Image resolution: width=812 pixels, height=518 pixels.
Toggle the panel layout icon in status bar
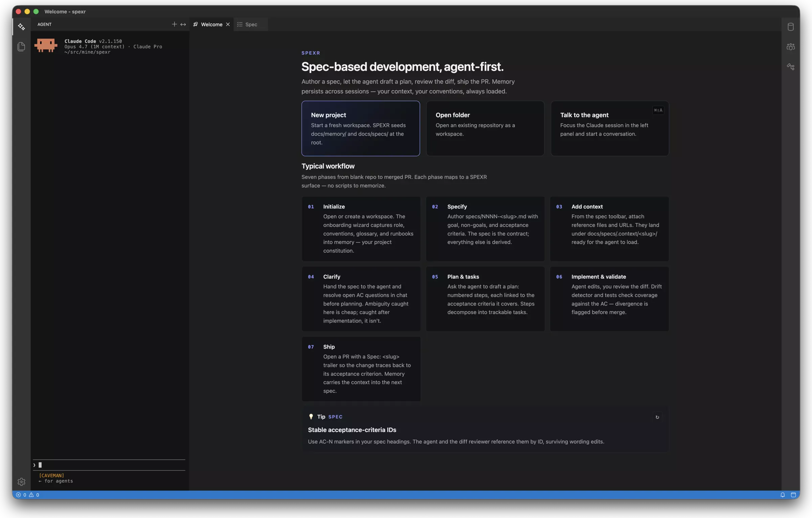pos(793,495)
